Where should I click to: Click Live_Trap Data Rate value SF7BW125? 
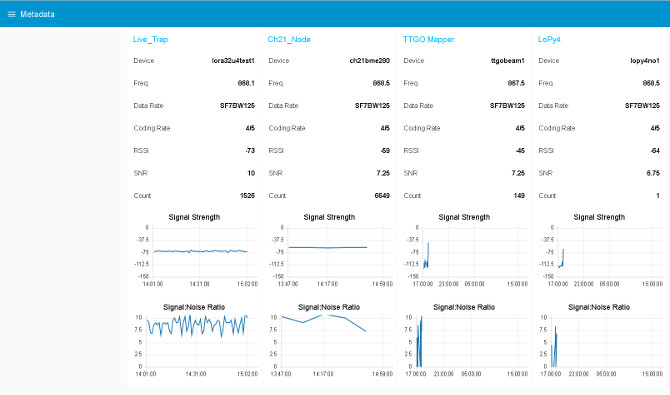click(x=237, y=106)
